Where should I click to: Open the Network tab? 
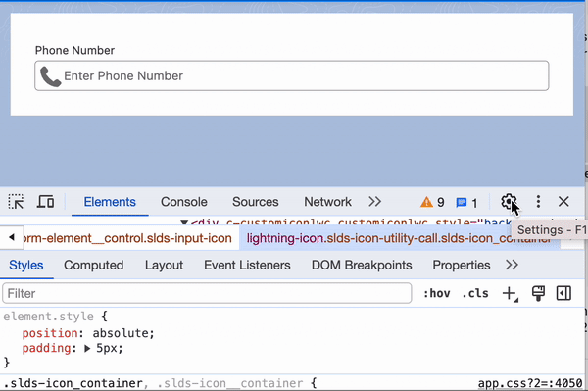click(x=327, y=202)
